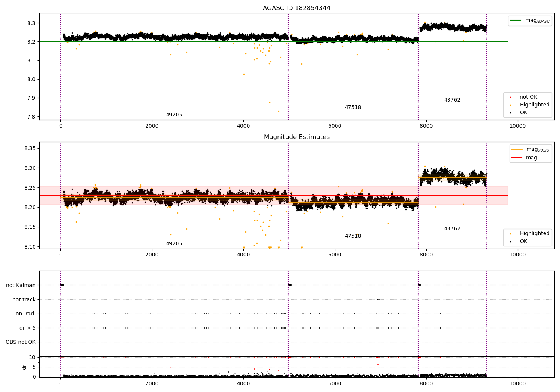
Task: Click the 'Ion. rad.' row label
Action: (25, 314)
